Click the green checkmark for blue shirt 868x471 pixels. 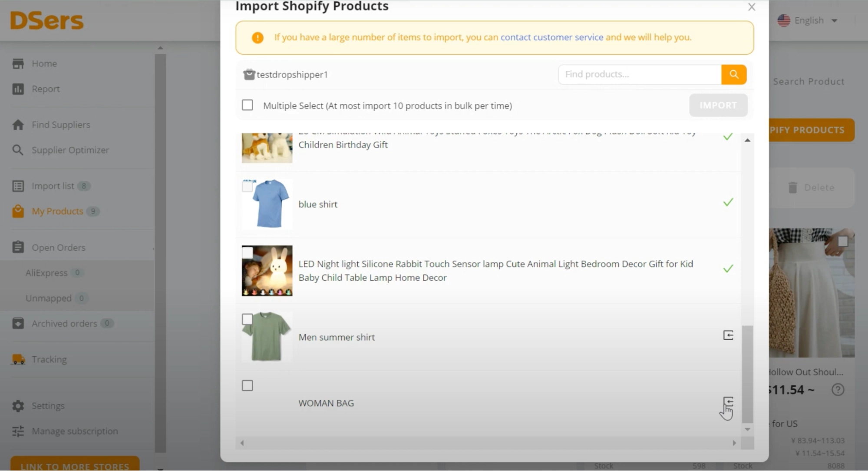pos(728,202)
